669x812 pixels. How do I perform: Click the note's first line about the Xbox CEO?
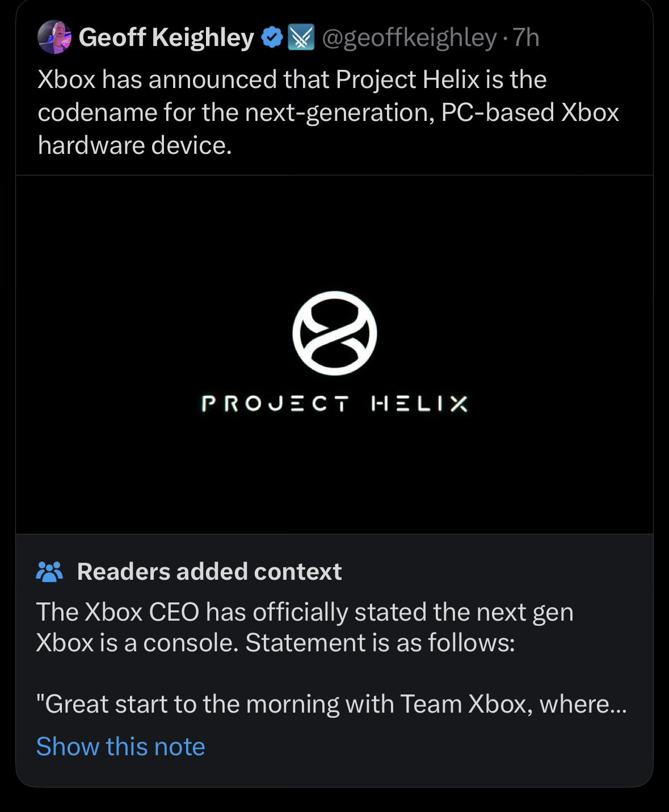pyautogui.click(x=305, y=612)
